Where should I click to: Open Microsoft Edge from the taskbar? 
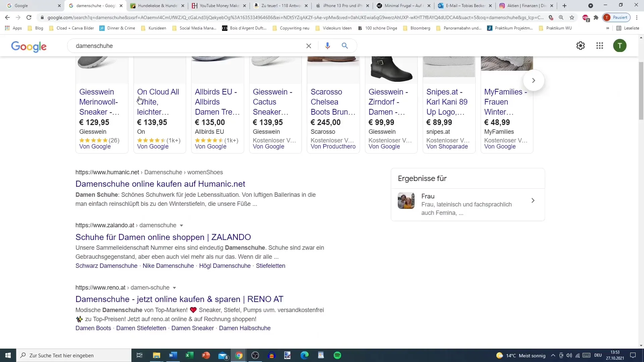(x=305, y=355)
